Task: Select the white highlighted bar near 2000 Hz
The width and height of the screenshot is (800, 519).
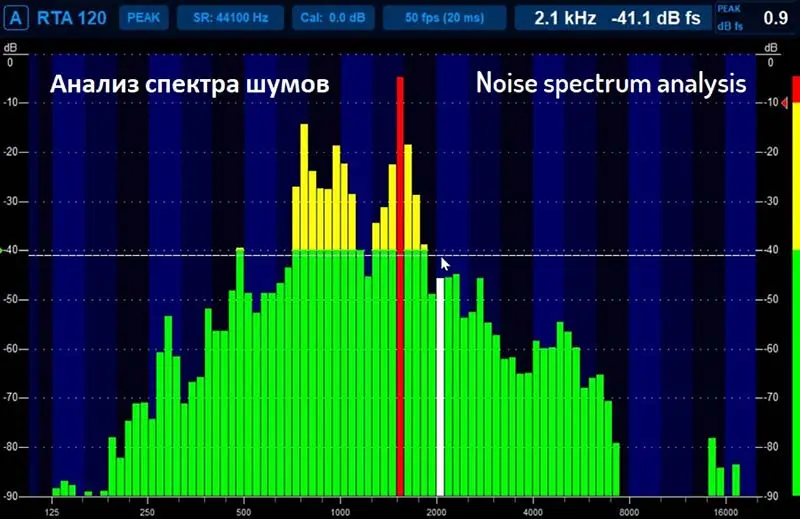Action: (440, 387)
